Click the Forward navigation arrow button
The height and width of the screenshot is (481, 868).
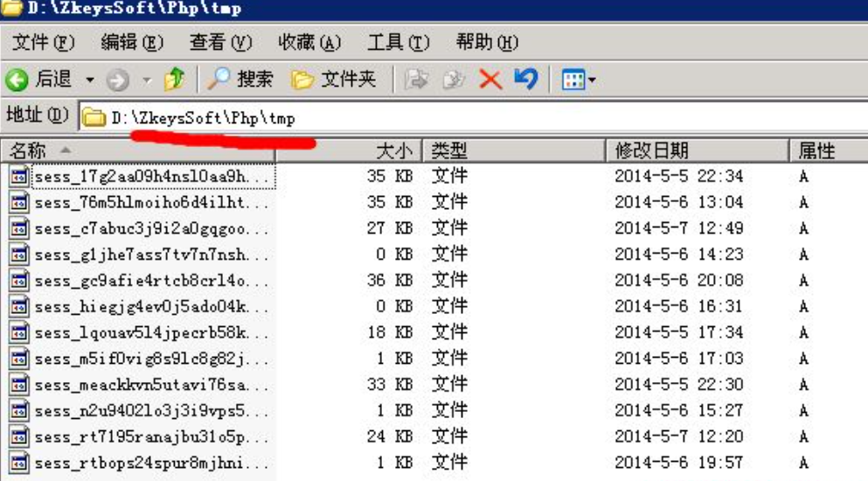click(118, 80)
